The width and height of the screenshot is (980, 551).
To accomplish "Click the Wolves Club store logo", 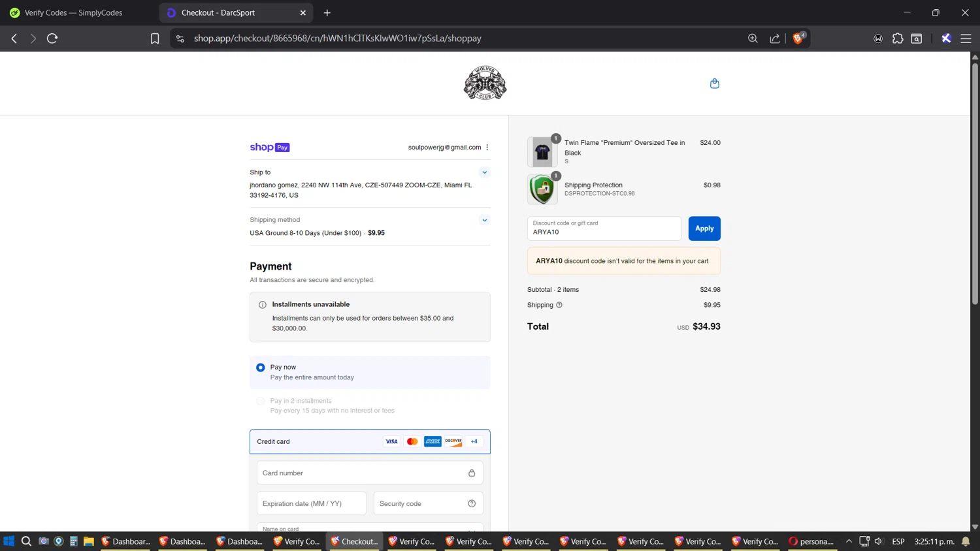I will pyautogui.click(x=485, y=83).
